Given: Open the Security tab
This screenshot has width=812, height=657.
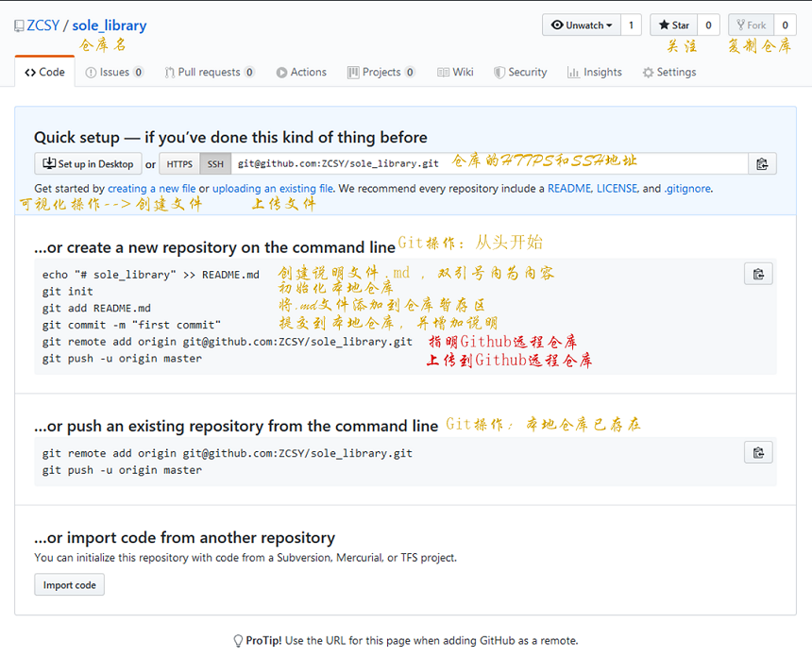Looking at the screenshot, I should pos(520,72).
